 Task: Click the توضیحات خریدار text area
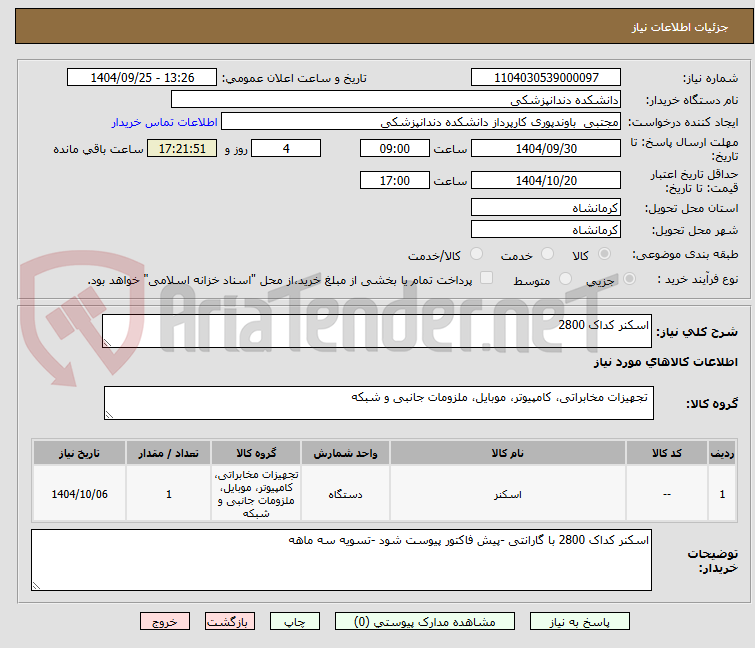[341, 560]
